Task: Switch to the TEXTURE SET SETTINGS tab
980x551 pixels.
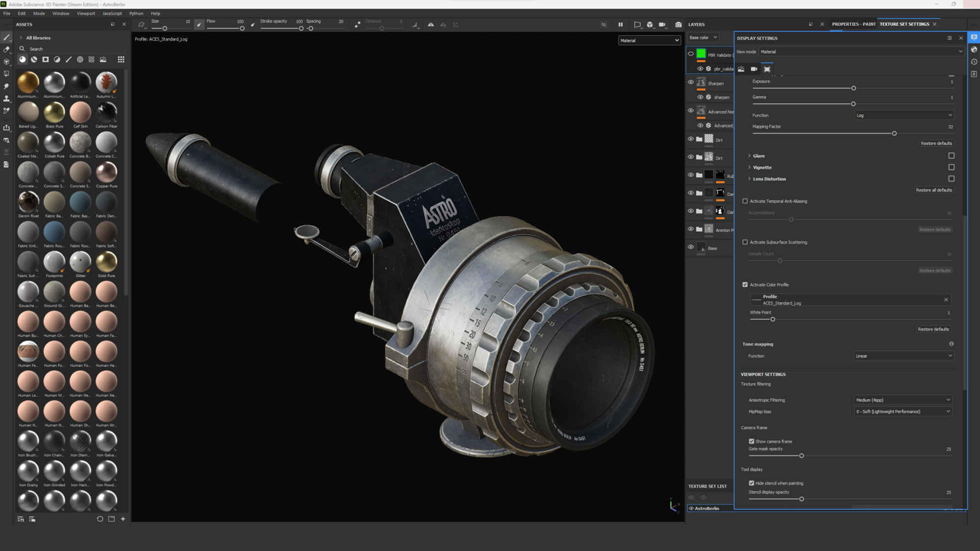Action: pyautogui.click(x=904, y=24)
